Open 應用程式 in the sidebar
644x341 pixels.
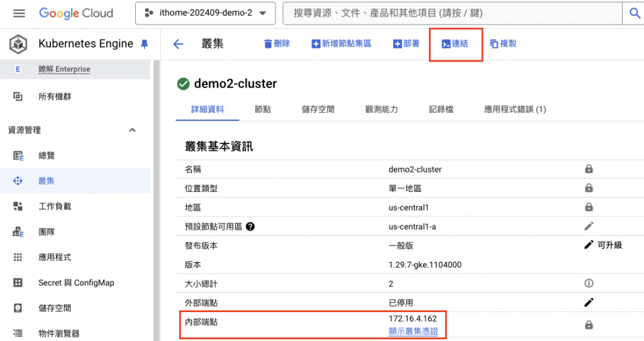pos(55,257)
